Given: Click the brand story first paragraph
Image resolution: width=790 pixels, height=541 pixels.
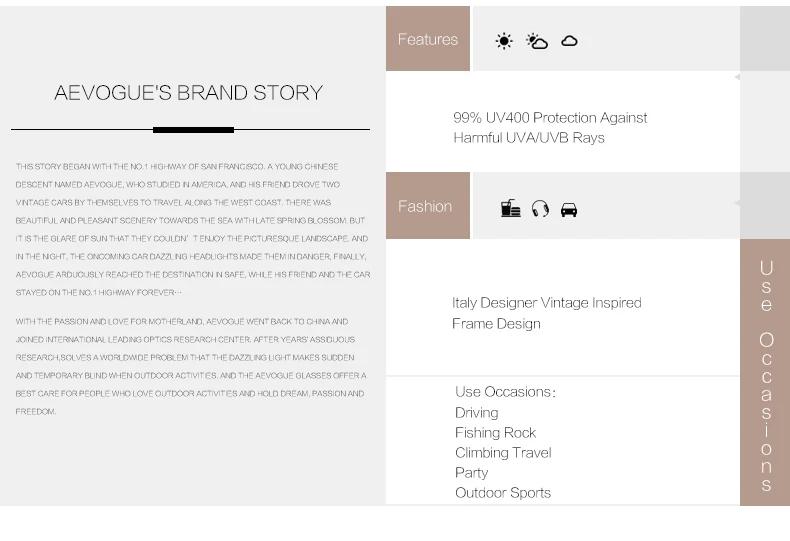Looking at the screenshot, I should 193,229.
